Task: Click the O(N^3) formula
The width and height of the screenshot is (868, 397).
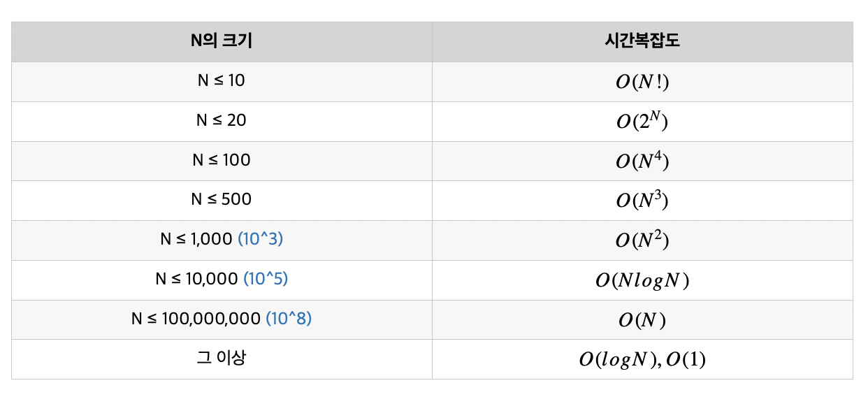Action: pos(642,201)
